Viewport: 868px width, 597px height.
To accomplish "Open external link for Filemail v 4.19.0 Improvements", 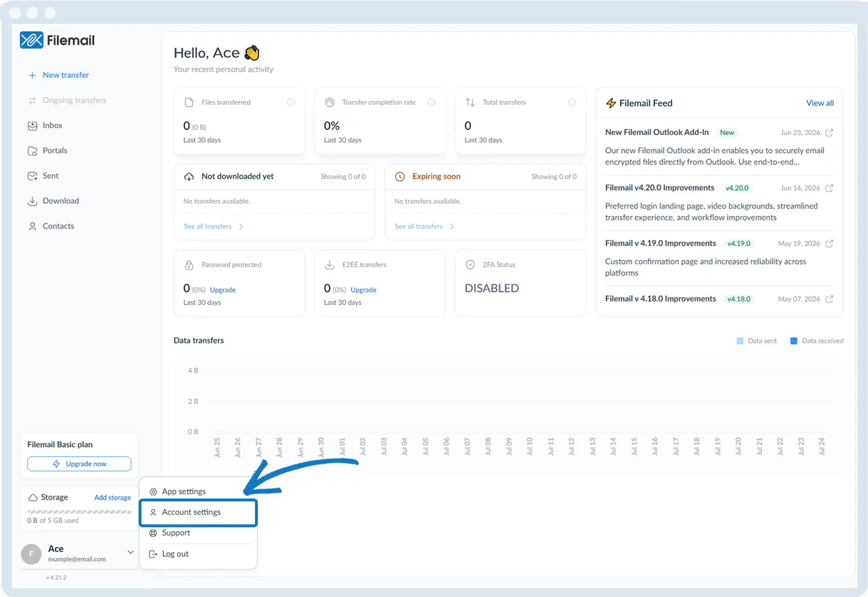I will point(829,243).
